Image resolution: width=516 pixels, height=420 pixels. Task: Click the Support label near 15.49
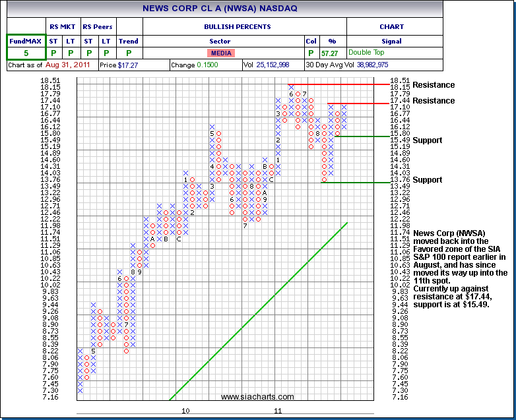(x=427, y=140)
